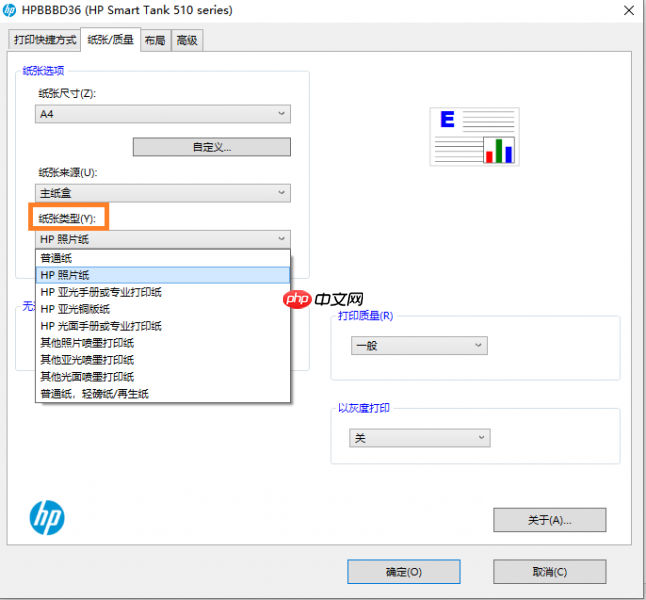Image resolution: width=646 pixels, height=600 pixels.
Task: Click the blue HP logo at bottom left
Action: tap(47, 518)
